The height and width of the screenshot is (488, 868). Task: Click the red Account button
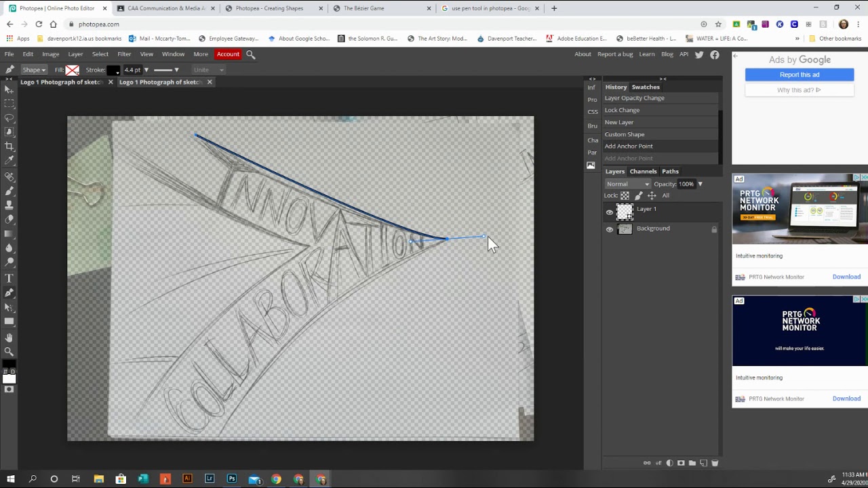(x=228, y=54)
